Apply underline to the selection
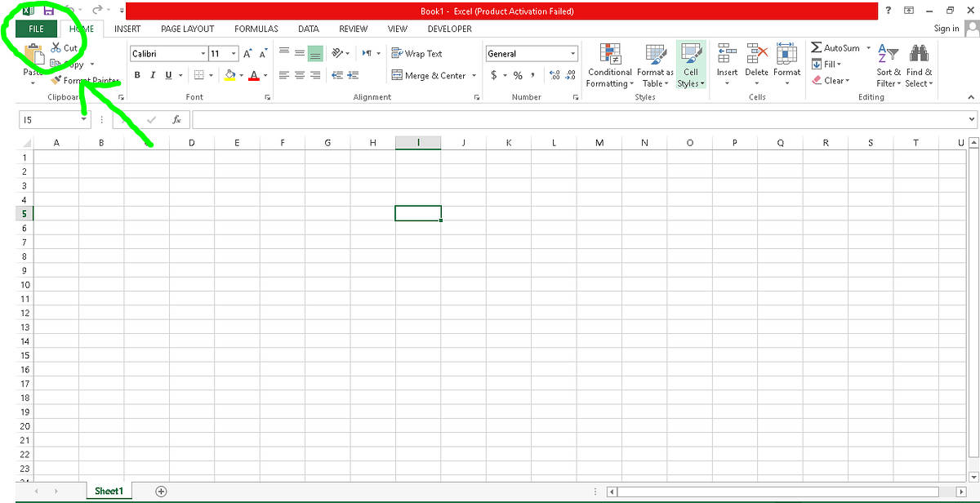The image size is (980, 503). pos(168,74)
